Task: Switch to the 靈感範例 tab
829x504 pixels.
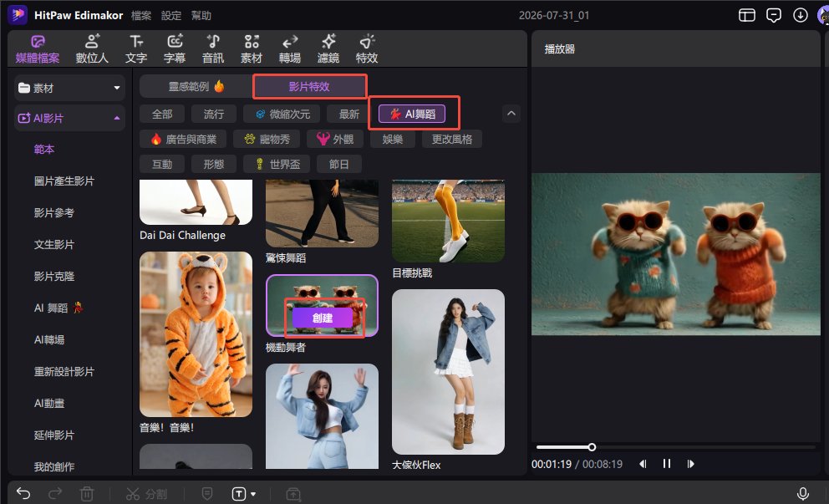Action: (x=196, y=86)
